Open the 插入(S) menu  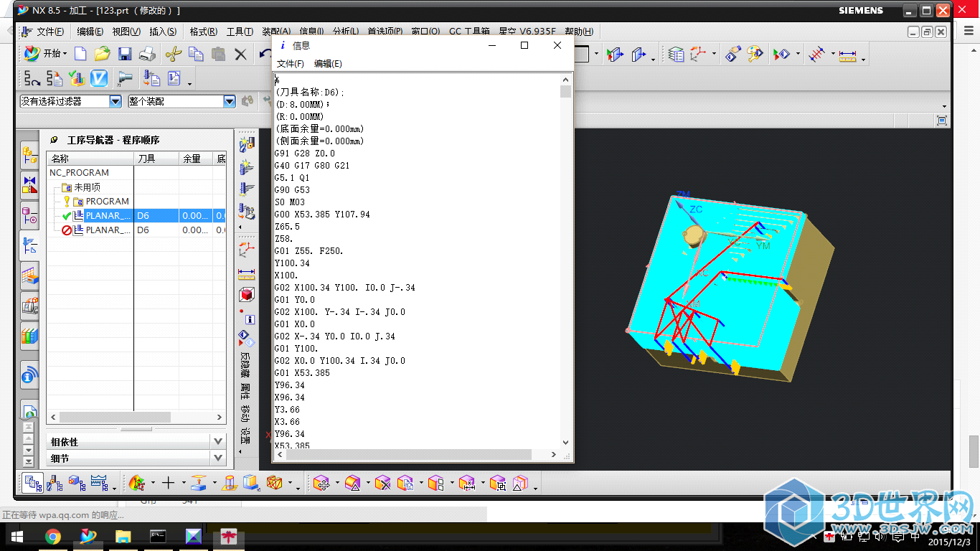click(163, 32)
